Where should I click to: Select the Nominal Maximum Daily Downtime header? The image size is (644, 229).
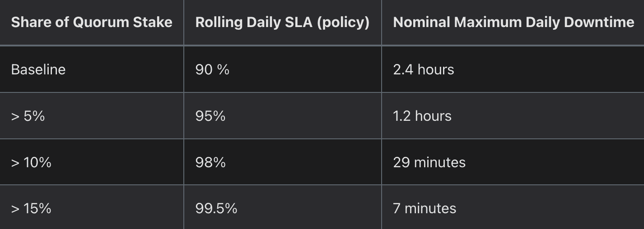513,22
